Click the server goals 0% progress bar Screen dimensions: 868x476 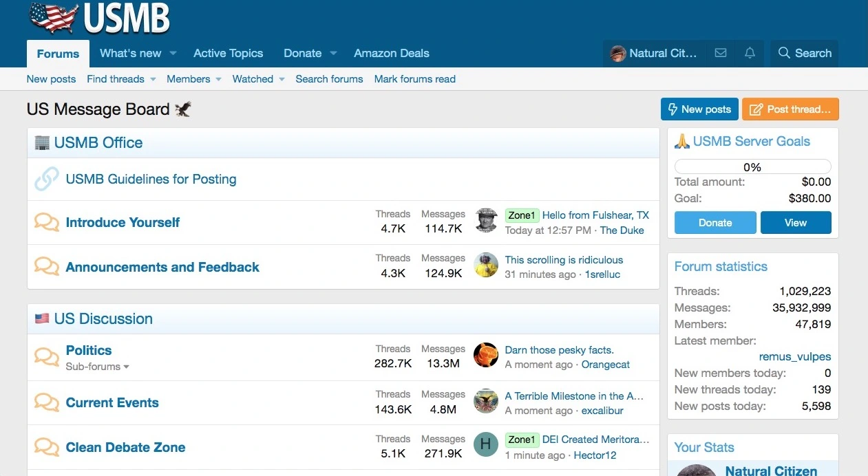(x=752, y=167)
